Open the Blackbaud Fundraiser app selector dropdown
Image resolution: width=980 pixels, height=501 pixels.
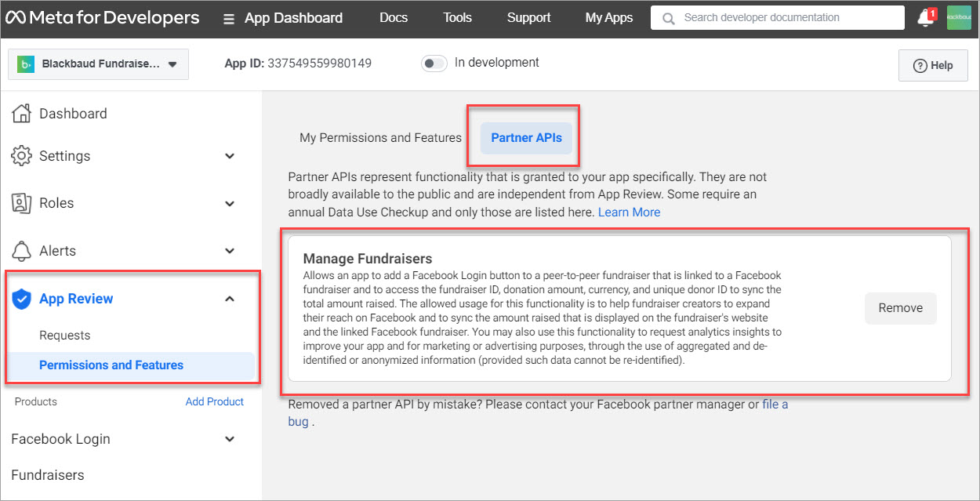point(98,64)
